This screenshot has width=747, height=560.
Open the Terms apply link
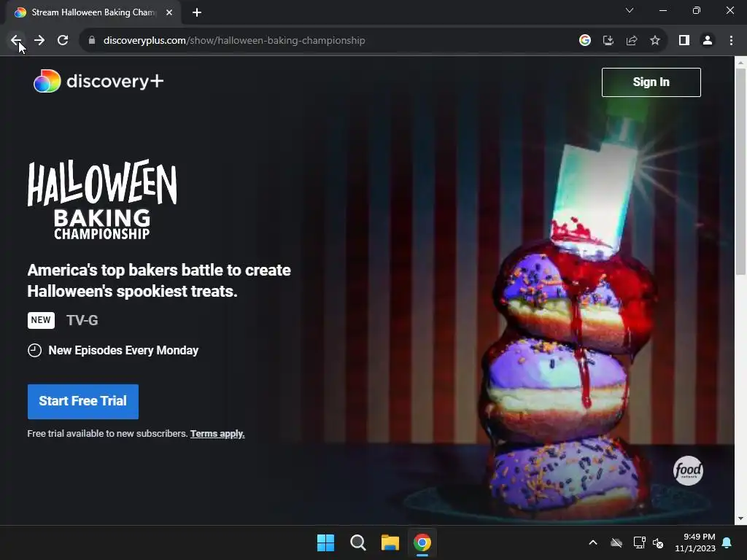[217, 433]
